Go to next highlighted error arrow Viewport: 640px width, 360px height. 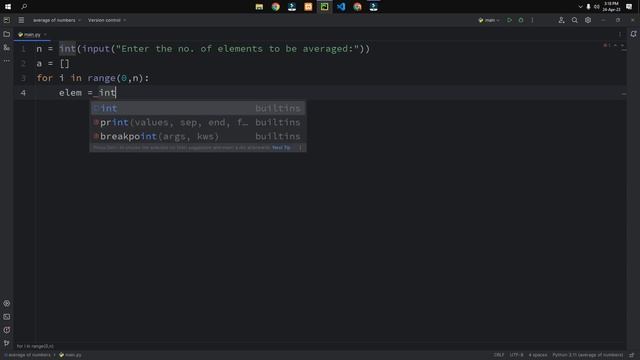622,45
